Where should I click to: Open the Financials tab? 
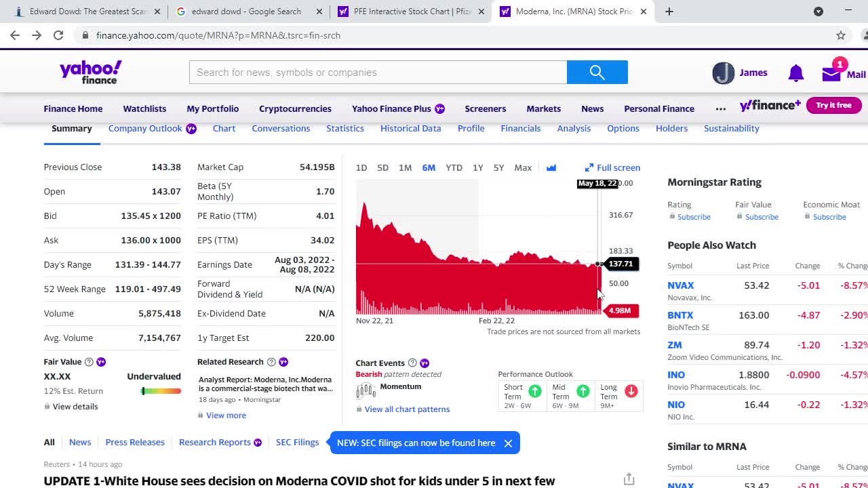tap(521, 128)
